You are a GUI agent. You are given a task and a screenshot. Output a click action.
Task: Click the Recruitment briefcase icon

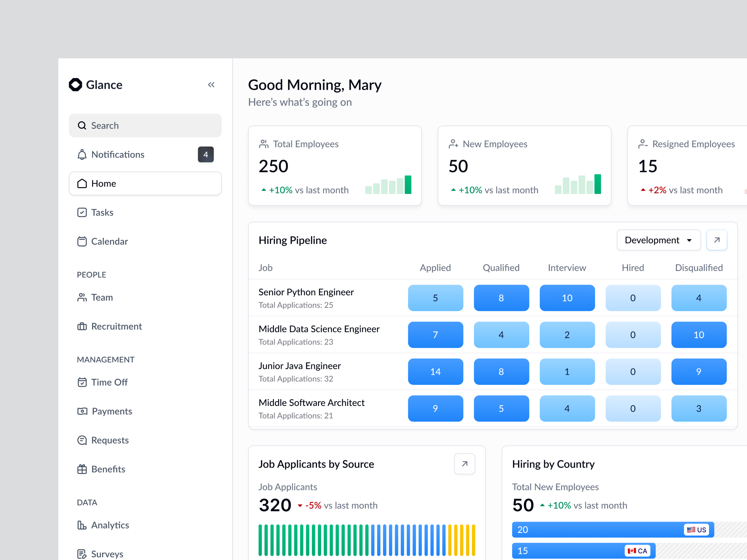(x=82, y=326)
